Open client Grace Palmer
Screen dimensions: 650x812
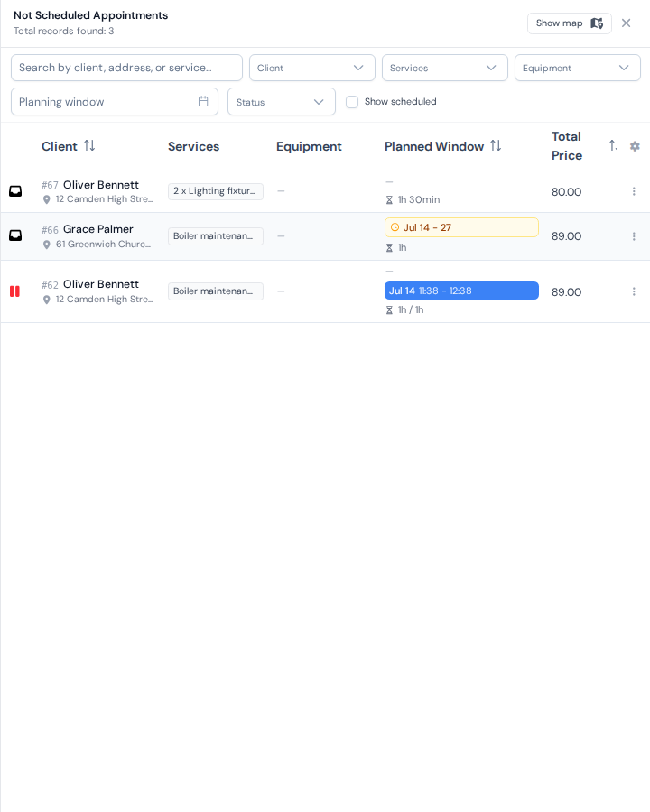(98, 229)
